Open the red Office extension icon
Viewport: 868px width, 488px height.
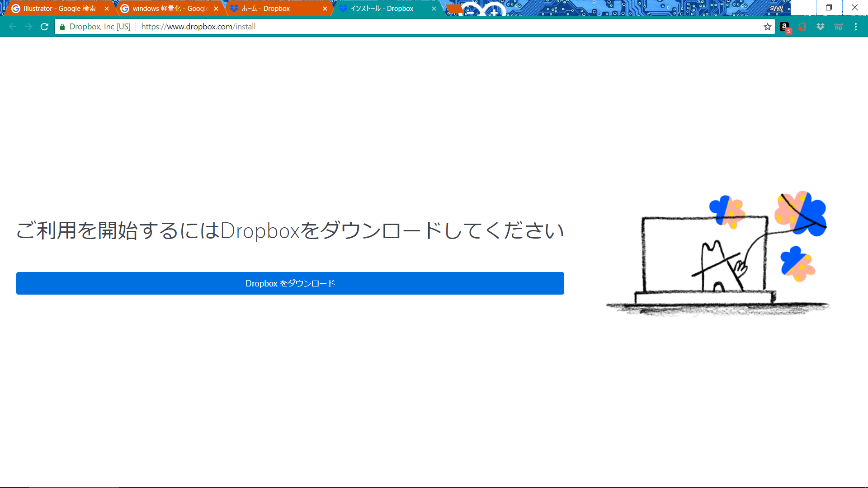[802, 27]
